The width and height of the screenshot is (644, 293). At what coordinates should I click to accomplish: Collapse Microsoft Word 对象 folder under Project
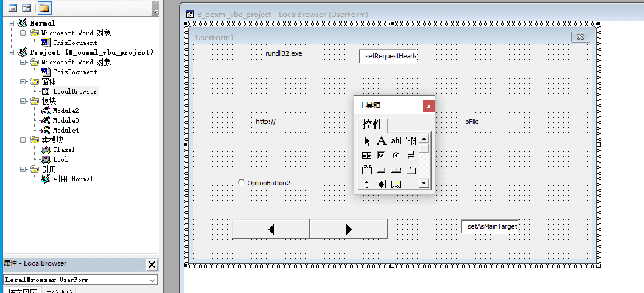tap(23, 63)
